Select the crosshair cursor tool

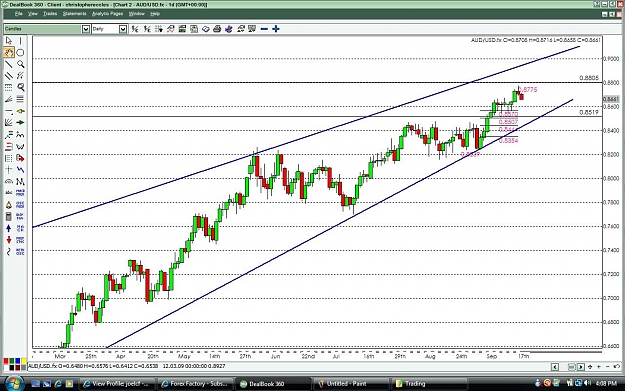[8, 170]
